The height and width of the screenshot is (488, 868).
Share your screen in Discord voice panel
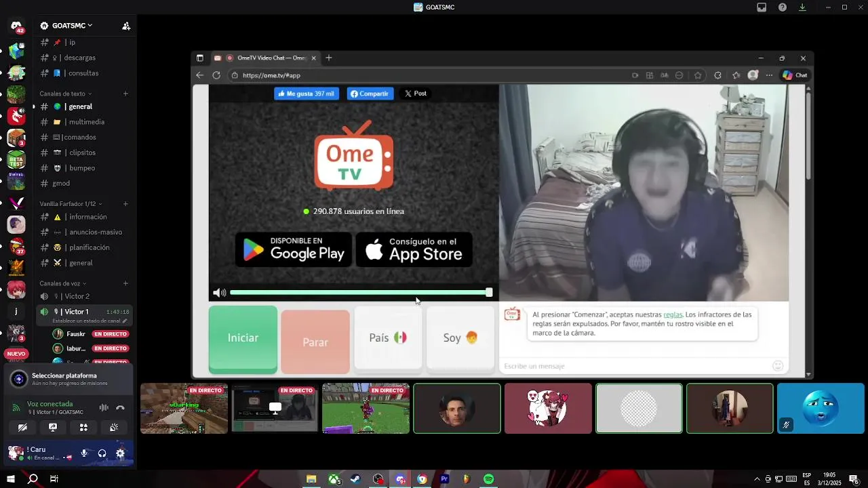coord(53,428)
